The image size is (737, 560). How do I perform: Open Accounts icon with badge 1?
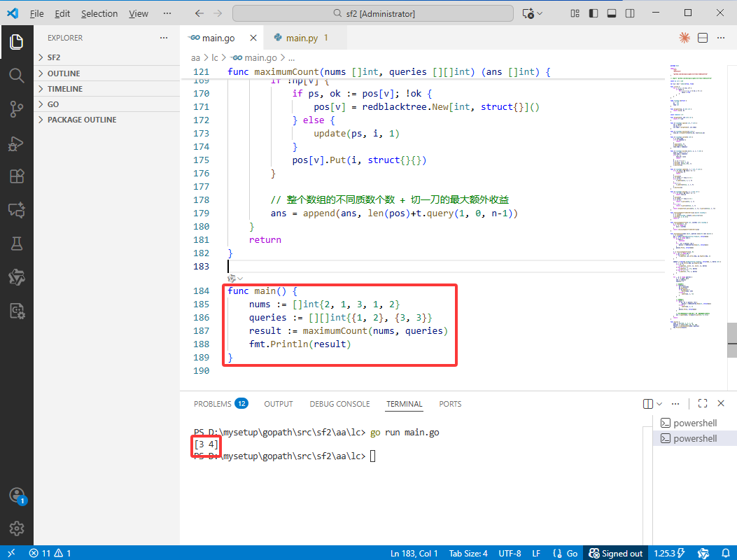(x=17, y=495)
